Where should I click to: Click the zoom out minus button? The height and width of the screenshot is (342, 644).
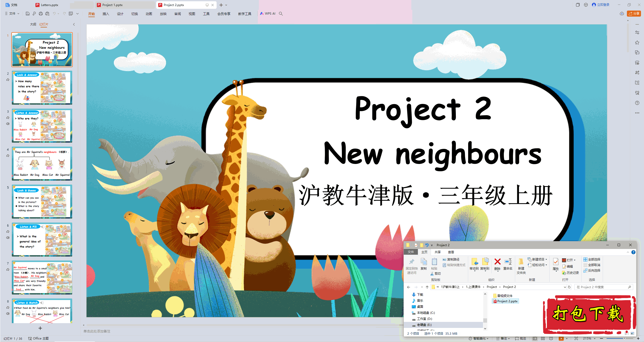click(601, 338)
